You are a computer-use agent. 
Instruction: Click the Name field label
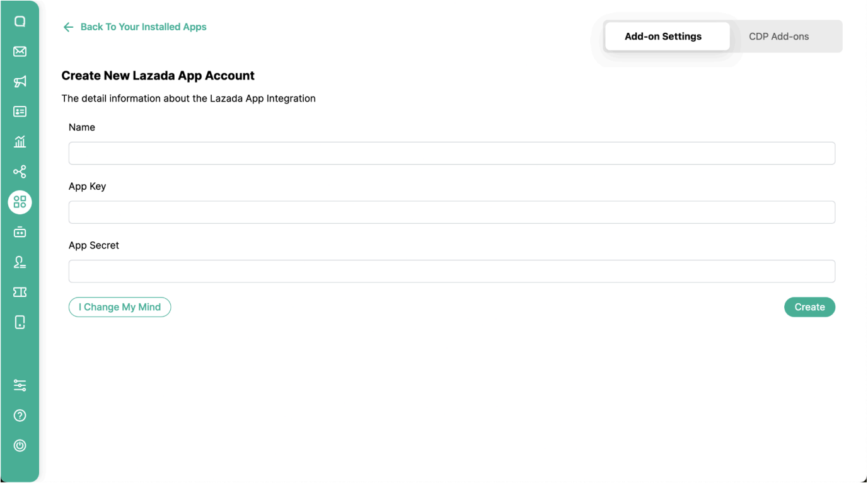tap(82, 127)
